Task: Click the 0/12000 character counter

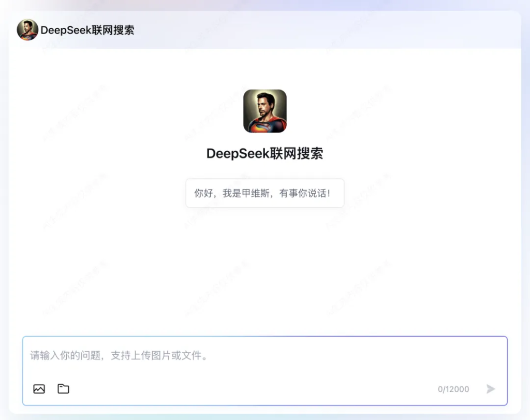Action: pos(453,389)
